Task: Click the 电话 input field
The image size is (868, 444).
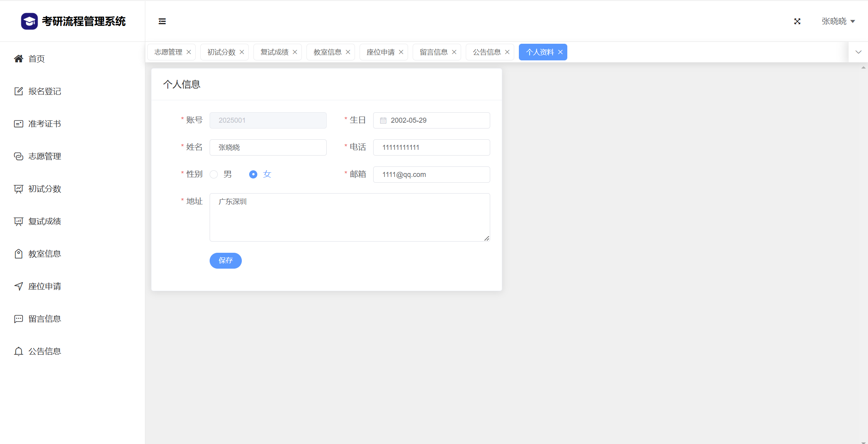Action: (x=431, y=147)
